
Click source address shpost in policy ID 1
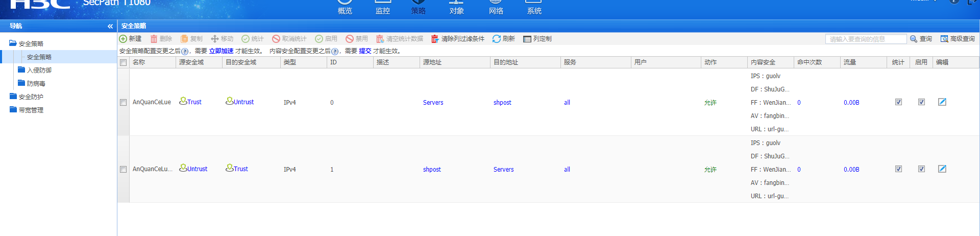432,170
